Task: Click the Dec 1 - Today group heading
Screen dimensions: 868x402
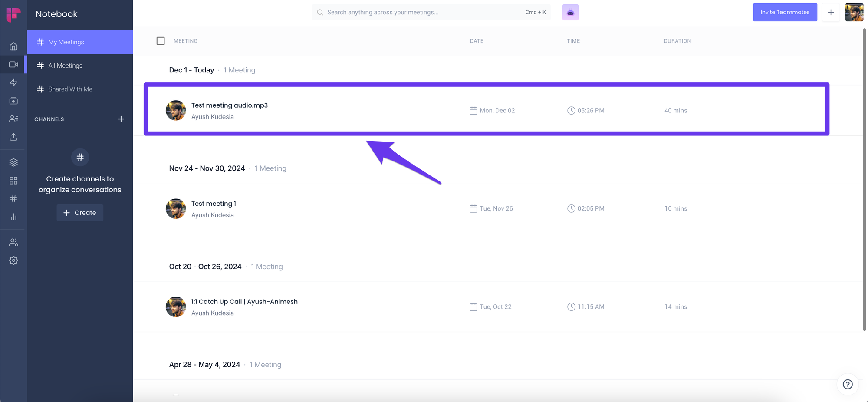Action: 191,70
